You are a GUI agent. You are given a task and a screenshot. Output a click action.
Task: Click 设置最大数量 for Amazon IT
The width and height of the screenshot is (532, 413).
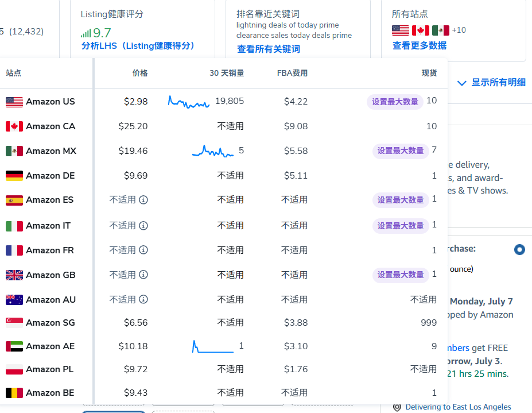pos(401,226)
